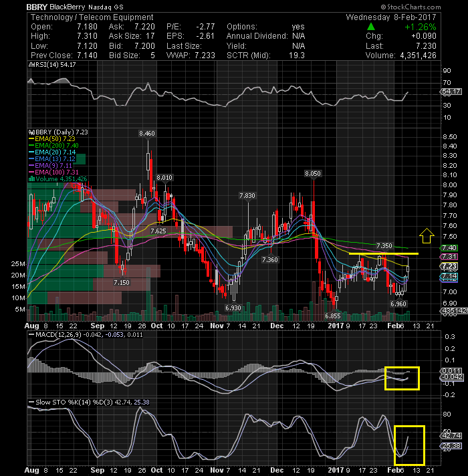Image resolution: width=468 pixels, height=476 pixels.
Task: Click the yellow resistance line near 7.350
Action: (384, 253)
